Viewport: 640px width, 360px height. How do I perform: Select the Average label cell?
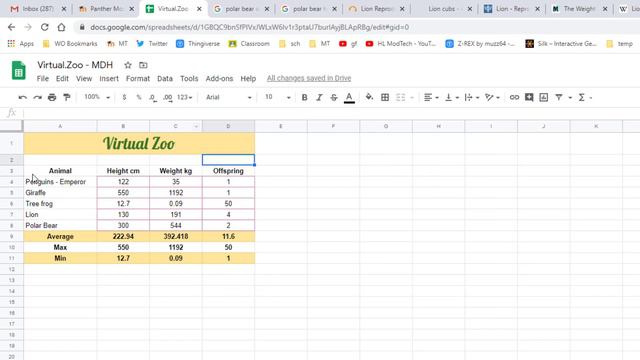coord(60,236)
